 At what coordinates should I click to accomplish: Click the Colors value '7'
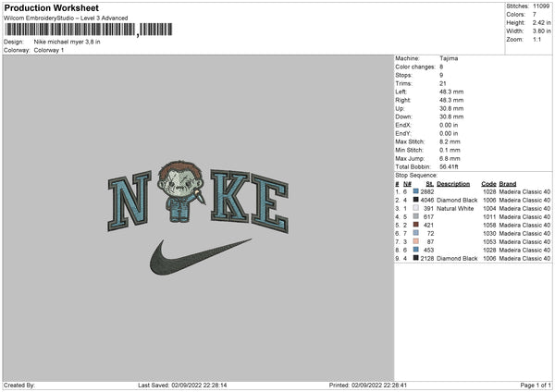[x=535, y=15]
